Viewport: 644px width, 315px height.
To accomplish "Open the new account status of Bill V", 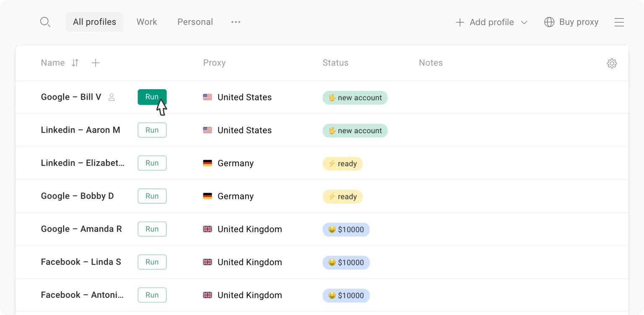I will pyautogui.click(x=355, y=98).
